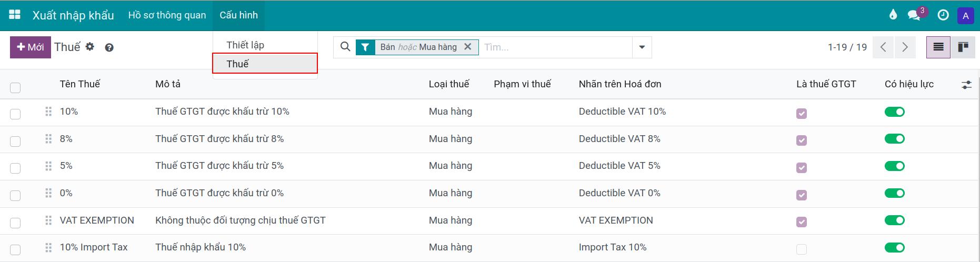Open the conversations chat icon

coord(914,15)
